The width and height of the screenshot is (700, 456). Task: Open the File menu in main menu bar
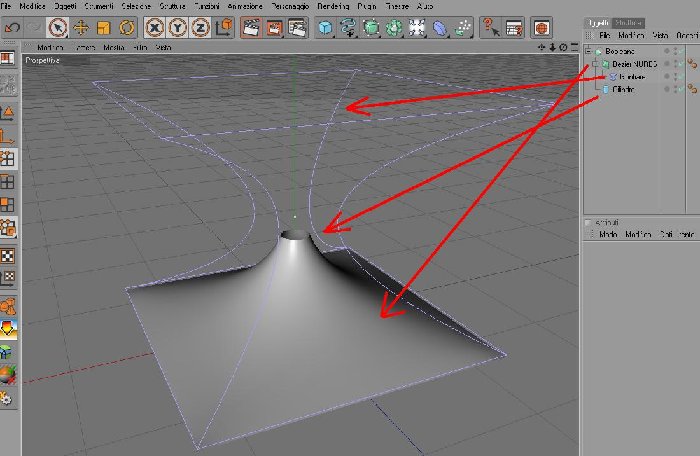(6, 6)
